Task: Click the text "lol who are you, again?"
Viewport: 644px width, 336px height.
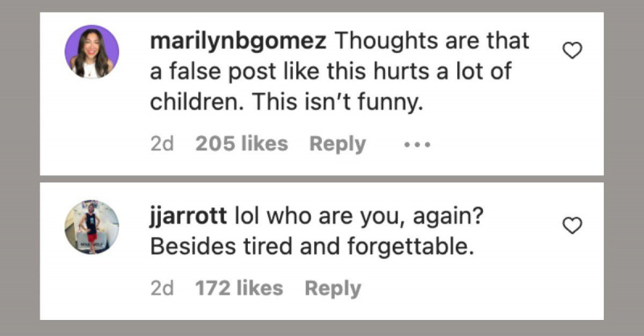Action: (359, 216)
